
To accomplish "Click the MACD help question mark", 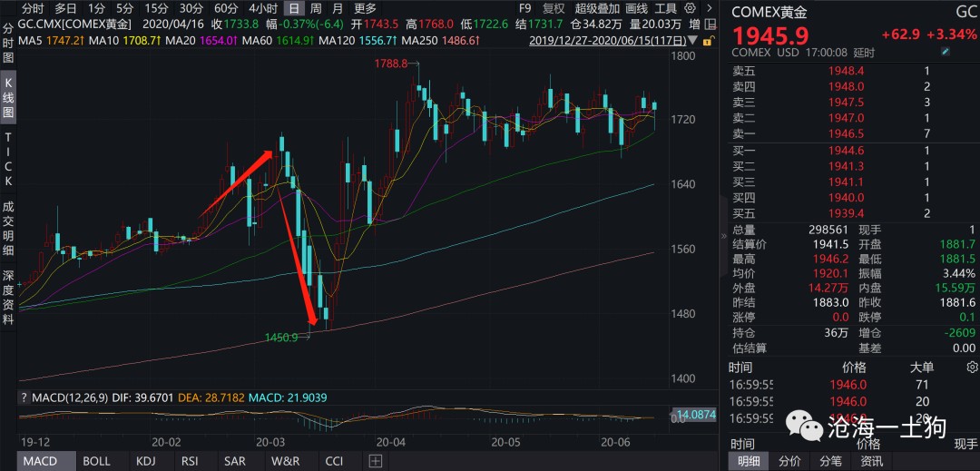I will pos(24,397).
